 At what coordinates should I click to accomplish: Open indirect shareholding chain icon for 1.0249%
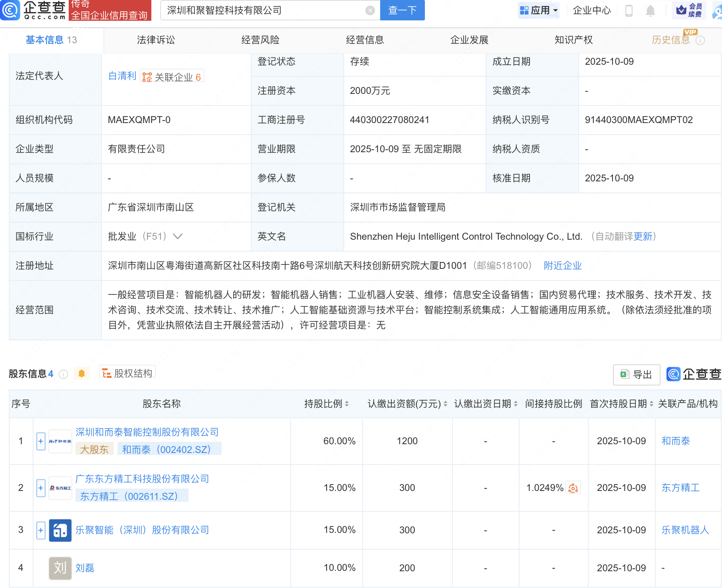[x=573, y=488]
